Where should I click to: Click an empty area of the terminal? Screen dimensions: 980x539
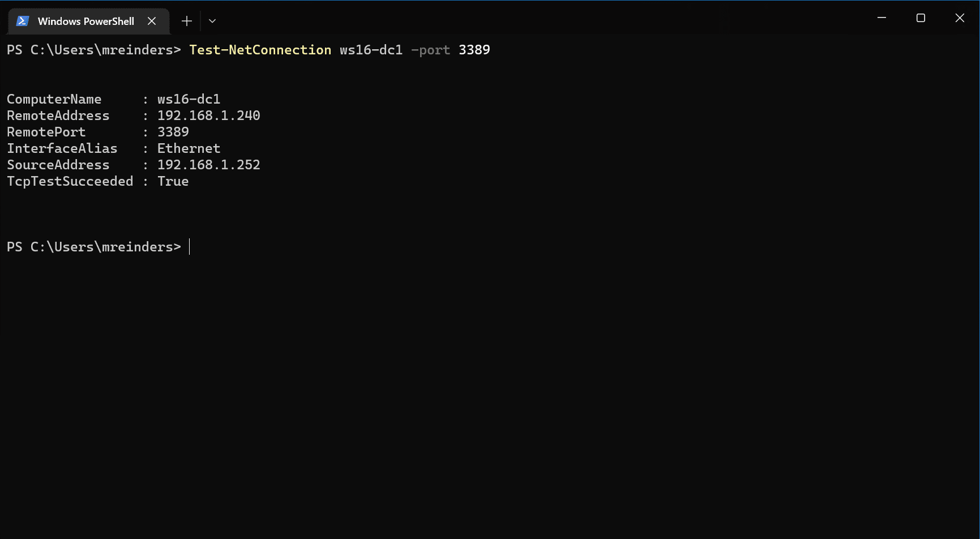(510, 368)
